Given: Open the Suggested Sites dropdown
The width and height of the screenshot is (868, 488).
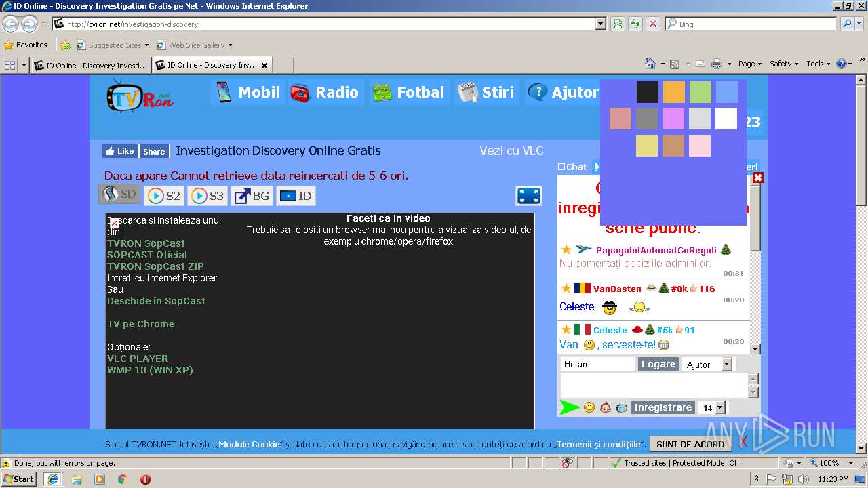Looking at the screenshot, I should coord(113,45).
